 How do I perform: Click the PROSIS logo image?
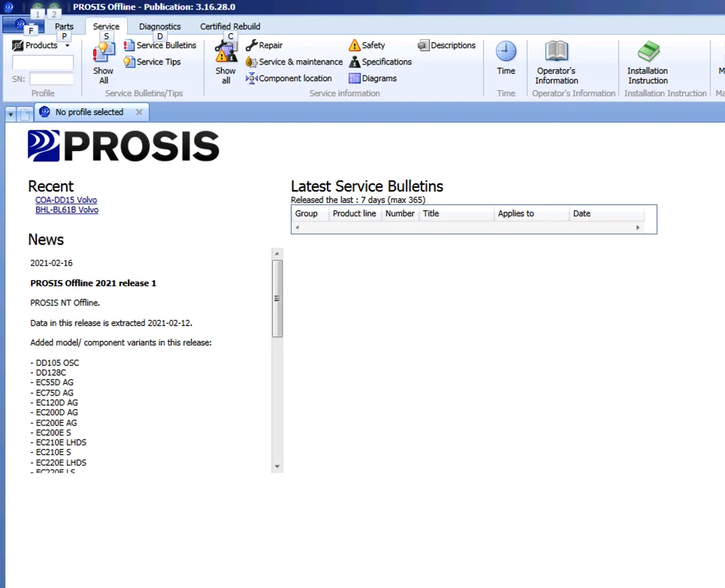click(123, 146)
